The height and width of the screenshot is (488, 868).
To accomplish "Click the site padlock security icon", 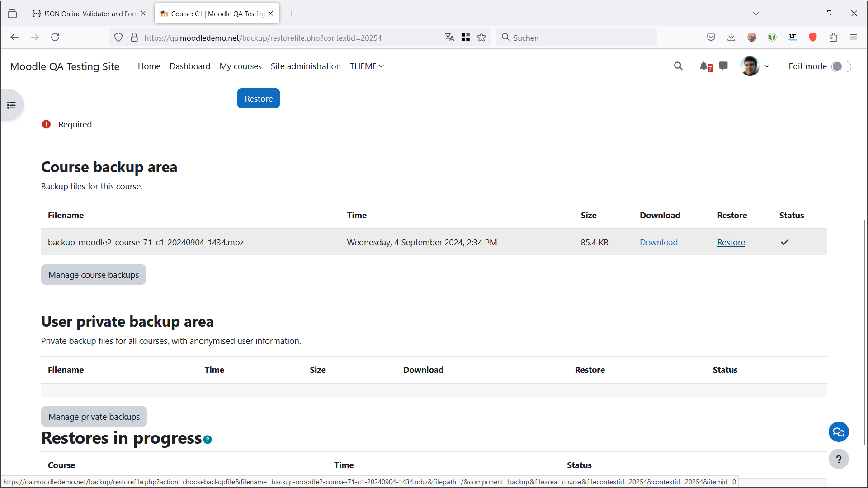I will (134, 38).
